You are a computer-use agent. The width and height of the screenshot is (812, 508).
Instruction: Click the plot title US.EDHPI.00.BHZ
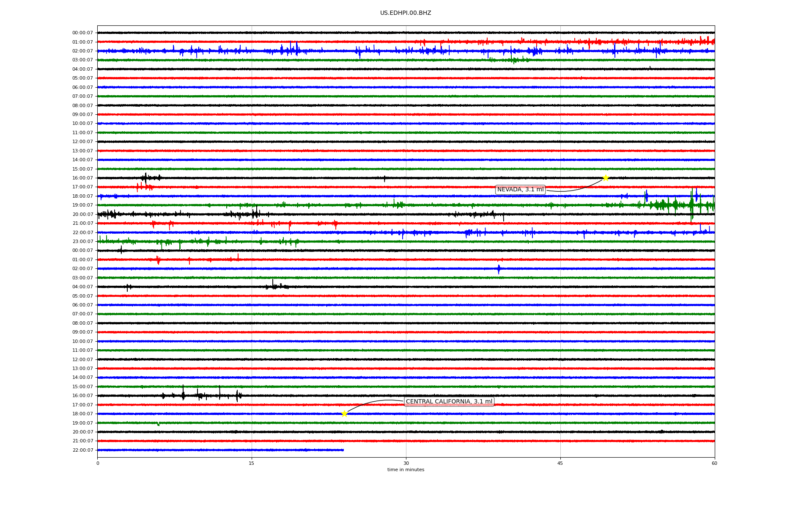pos(406,13)
